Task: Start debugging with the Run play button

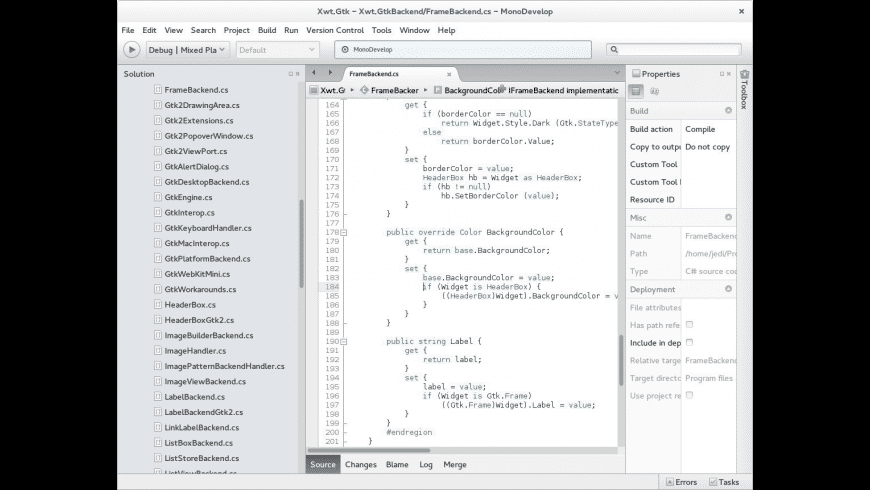Action: pos(131,50)
